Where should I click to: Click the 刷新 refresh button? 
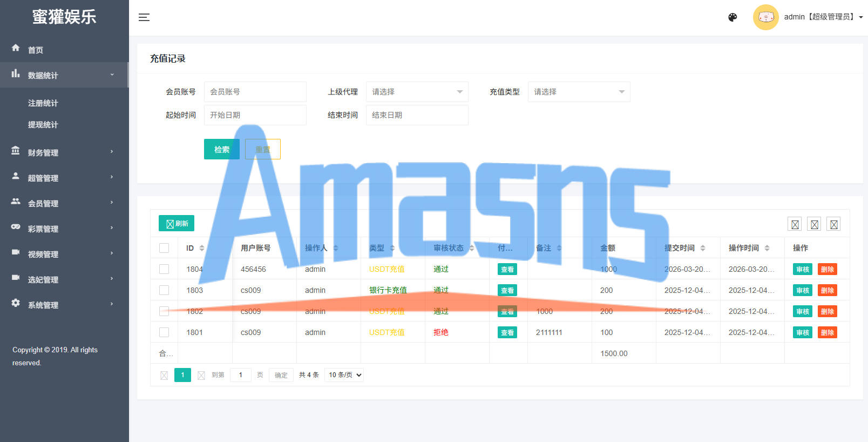[177, 223]
